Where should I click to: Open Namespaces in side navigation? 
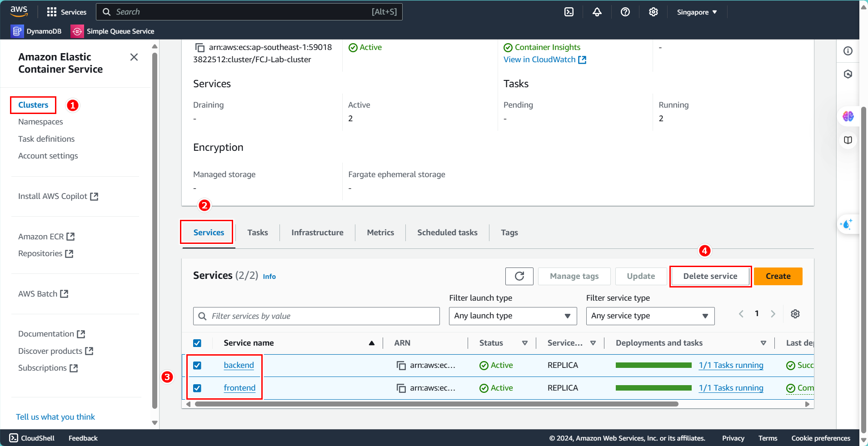click(40, 122)
